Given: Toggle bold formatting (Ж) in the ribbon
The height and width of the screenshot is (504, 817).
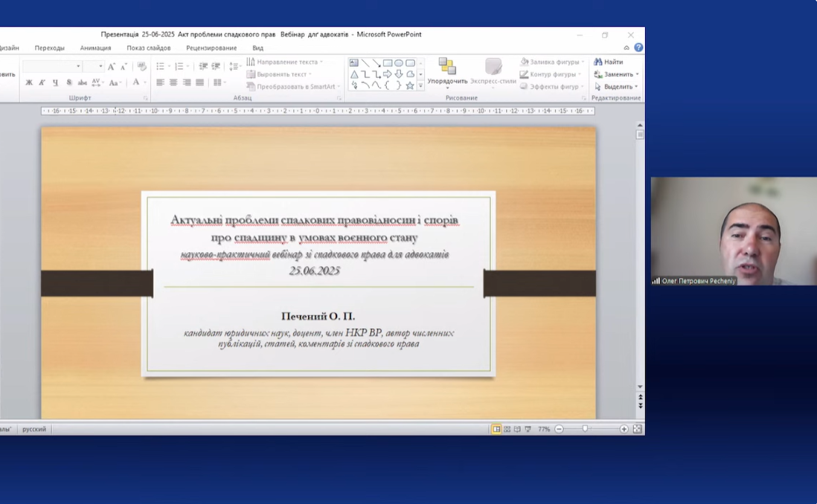Looking at the screenshot, I should [x=29, y=83].
